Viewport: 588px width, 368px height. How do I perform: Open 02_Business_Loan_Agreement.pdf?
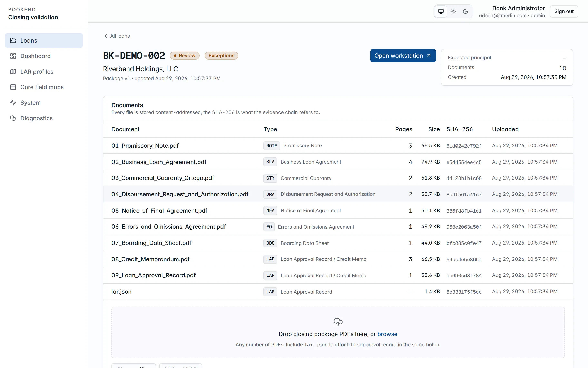(159, 162)
